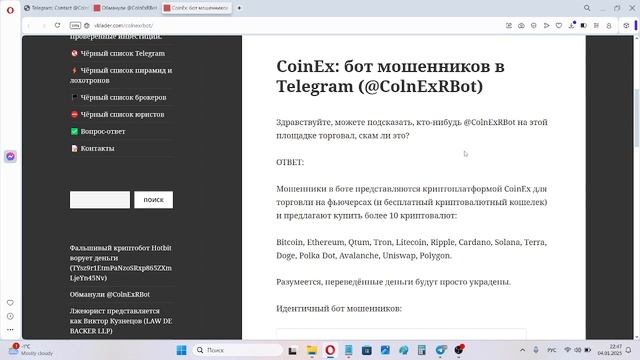Screen dimensions: 640x360
Task: Open the downloads icon
Action: point(571,25)
